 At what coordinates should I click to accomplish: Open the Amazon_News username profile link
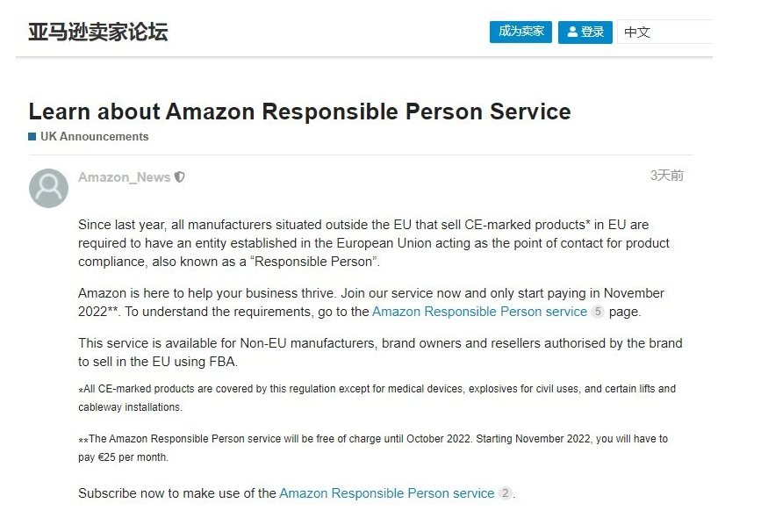click(x=125, y=176)
